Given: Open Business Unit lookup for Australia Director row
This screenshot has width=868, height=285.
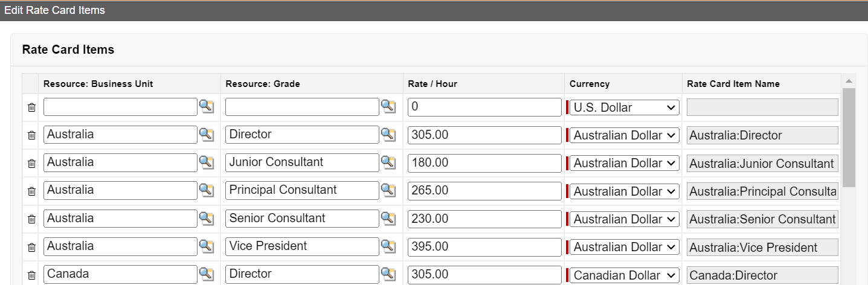Looking at the screenshot, I should (x=207, y=135).
